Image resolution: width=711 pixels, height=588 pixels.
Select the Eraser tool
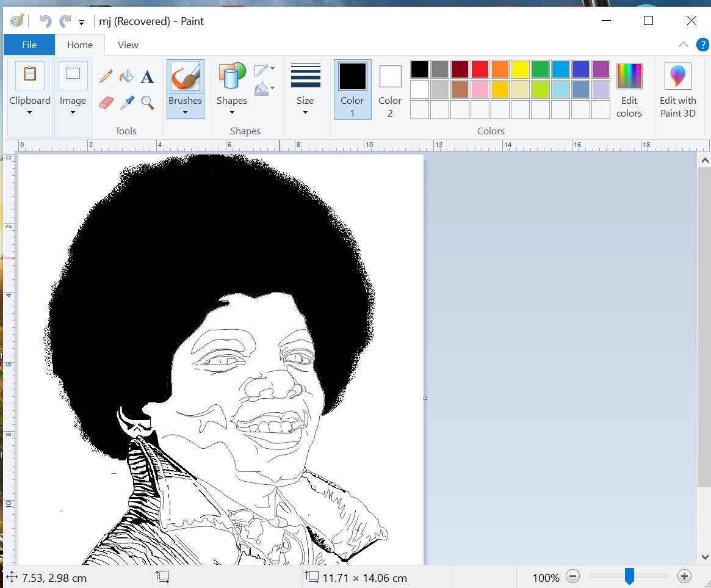tap(106, 103)
